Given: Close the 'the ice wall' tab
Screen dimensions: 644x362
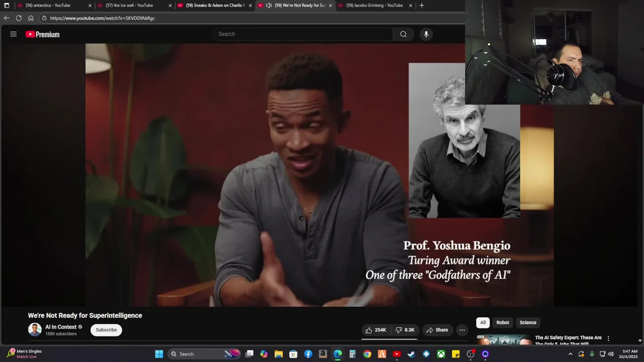Looking at the screenshot, I should pos(170,6).
